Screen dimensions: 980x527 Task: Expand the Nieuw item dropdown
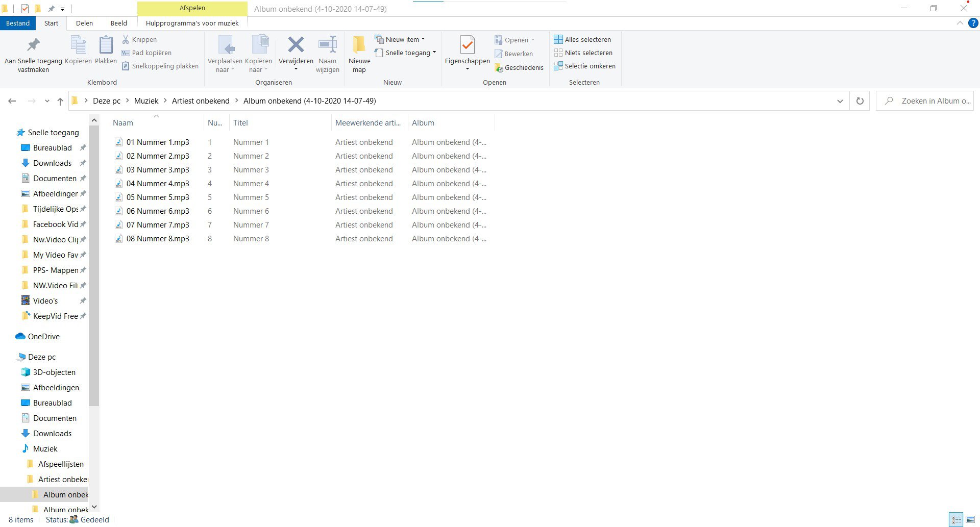click(400, 39)
